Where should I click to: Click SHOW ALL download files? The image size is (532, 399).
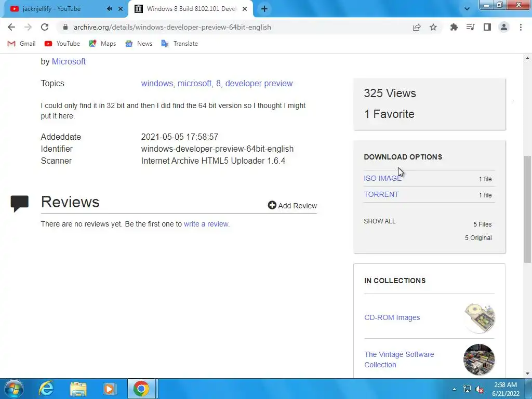(x=380, y=221)
